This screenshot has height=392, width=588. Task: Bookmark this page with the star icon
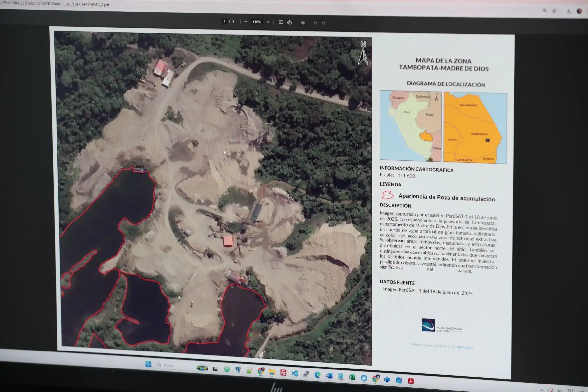554,11
